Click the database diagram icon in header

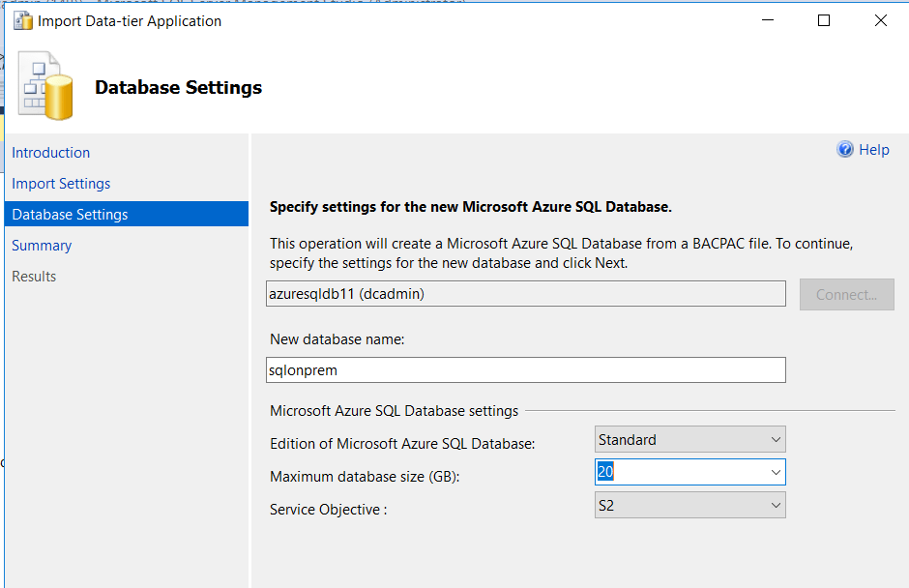tap(45, 87)
